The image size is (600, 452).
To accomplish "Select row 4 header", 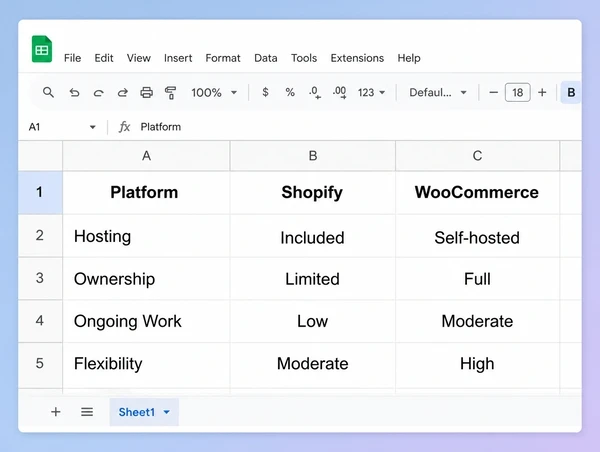I will (x=40, y=321).
